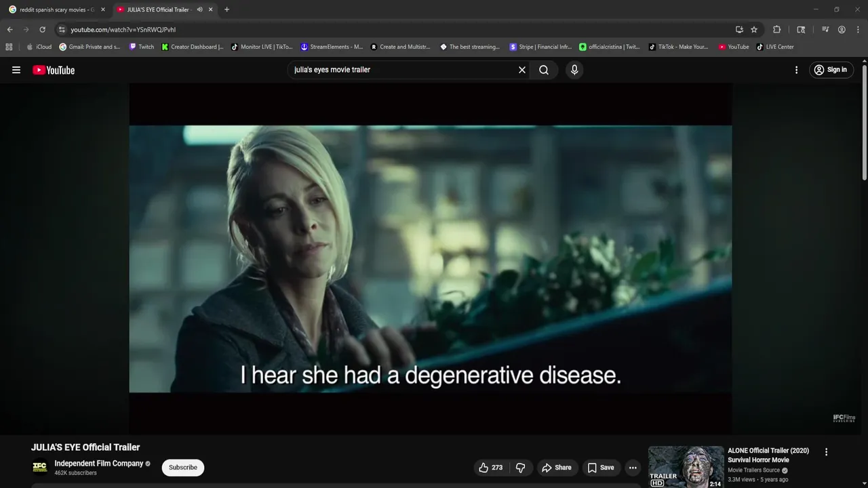
Task: Reload the current page
Action: pyautogui.click(x=42, y=30)
